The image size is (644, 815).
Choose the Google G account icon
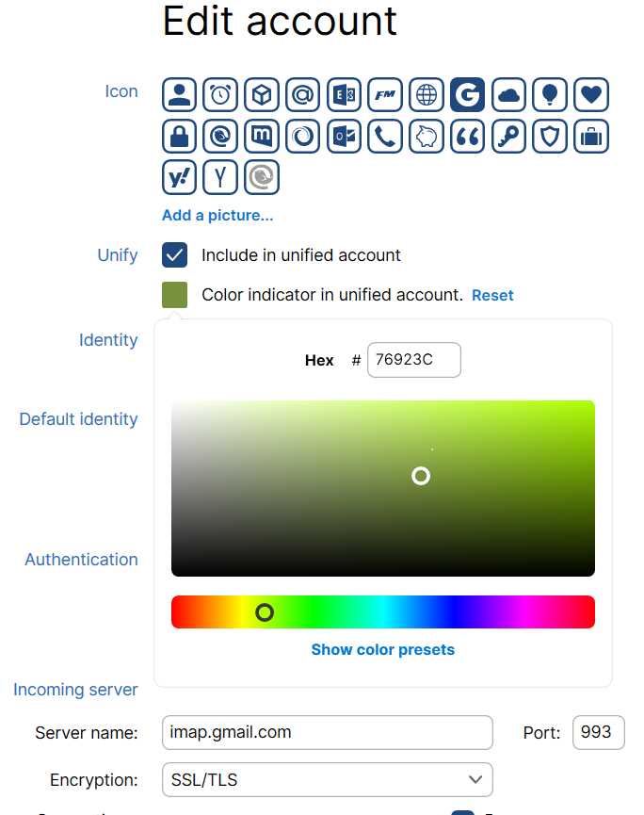tap(467, 94)
